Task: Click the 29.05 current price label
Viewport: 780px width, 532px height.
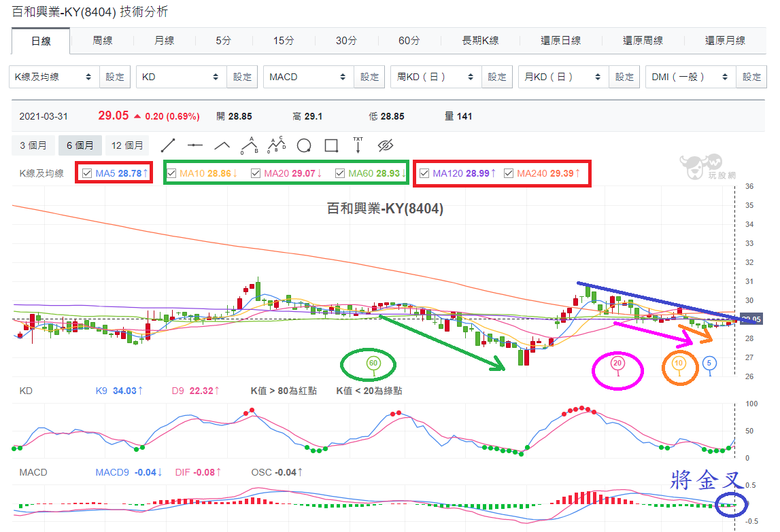Action: [751, 319]
